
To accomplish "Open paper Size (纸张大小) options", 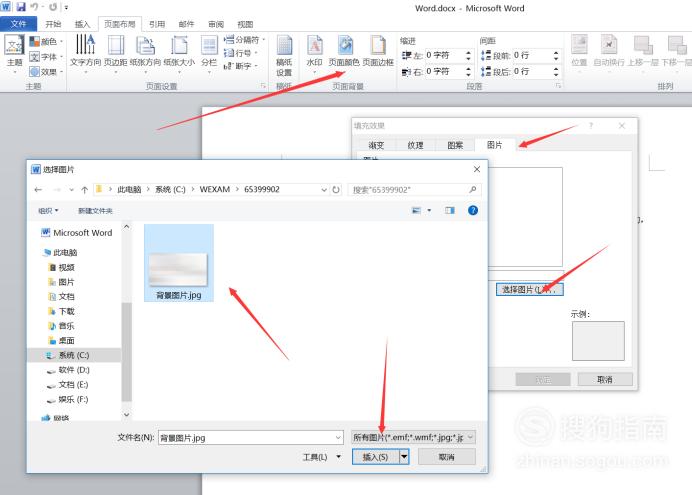I will 179,51.
